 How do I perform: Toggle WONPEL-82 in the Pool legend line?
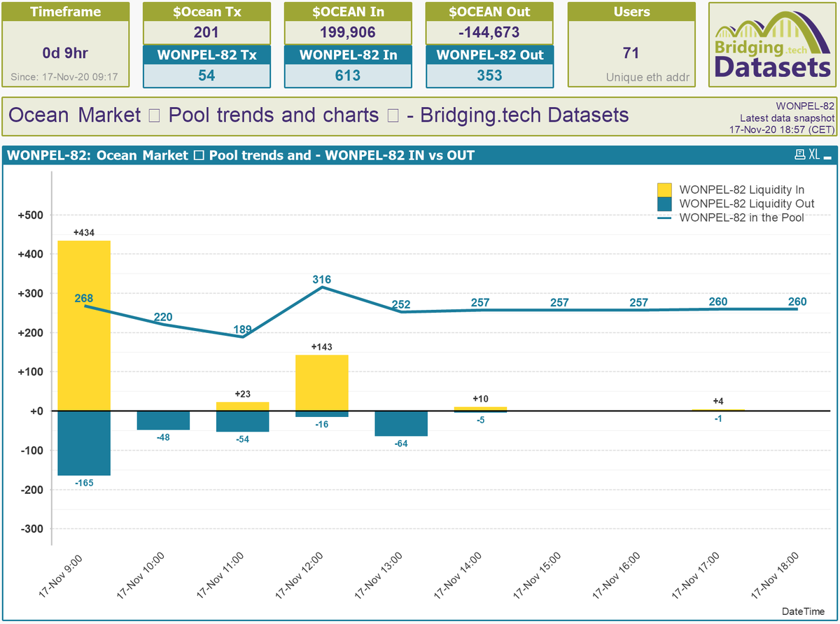(664, 218)
